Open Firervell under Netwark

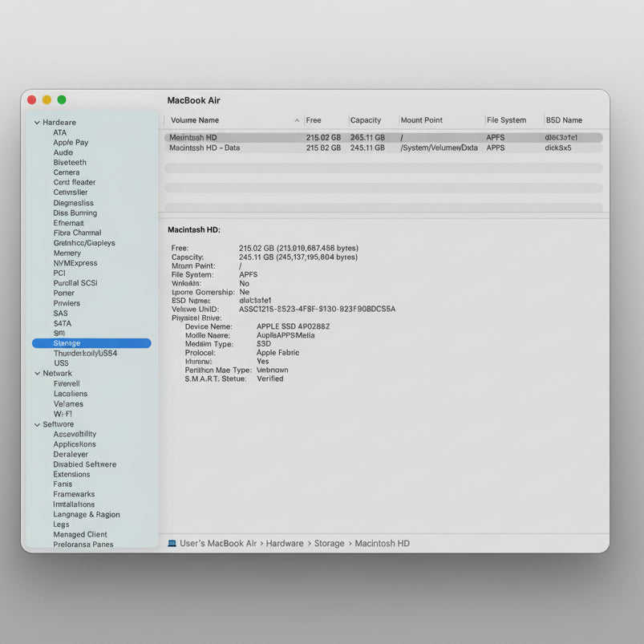67,383
